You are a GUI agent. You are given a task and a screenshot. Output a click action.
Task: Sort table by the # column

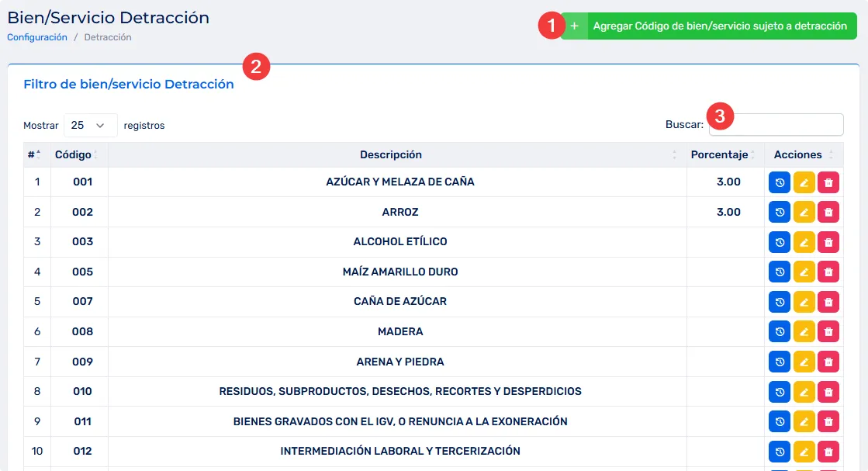(34, 154)
